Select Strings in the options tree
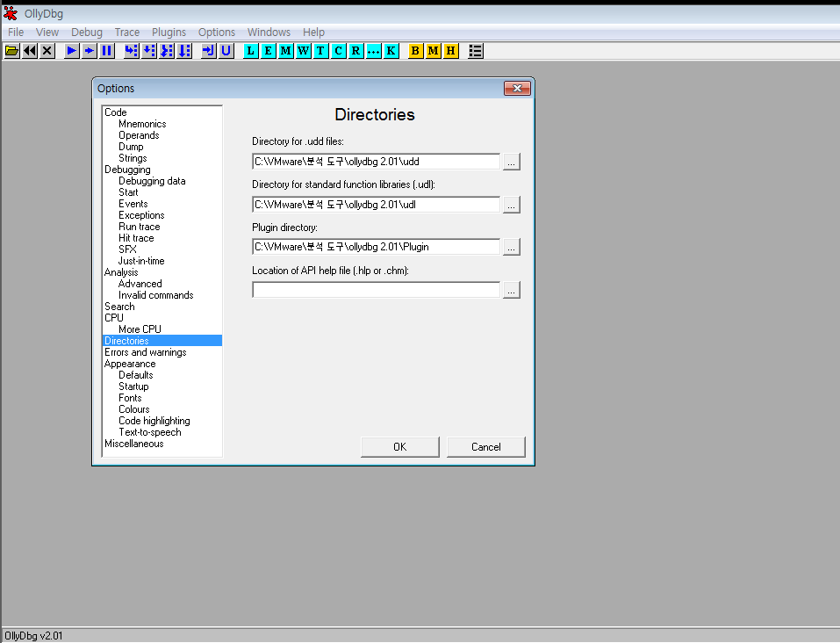Screen dimensions: 840x643 coord(133,158)
